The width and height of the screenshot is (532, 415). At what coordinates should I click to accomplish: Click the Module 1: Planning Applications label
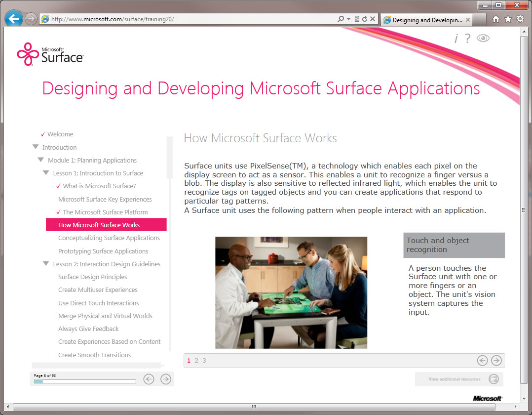tap(92, 160)
